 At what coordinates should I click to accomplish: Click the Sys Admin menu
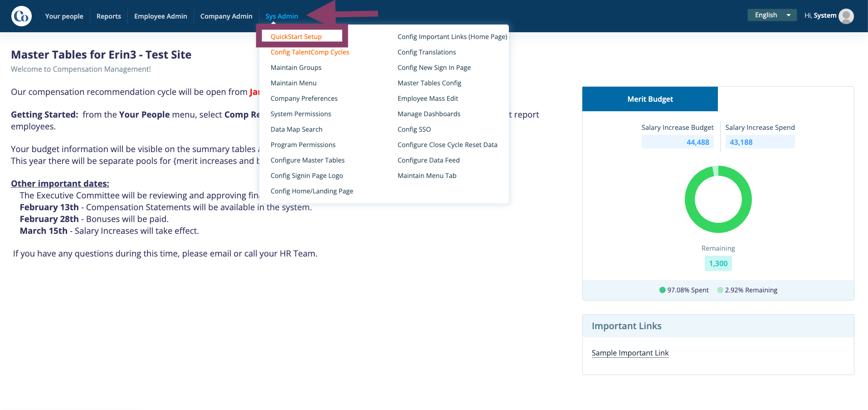tap(282, 16)
